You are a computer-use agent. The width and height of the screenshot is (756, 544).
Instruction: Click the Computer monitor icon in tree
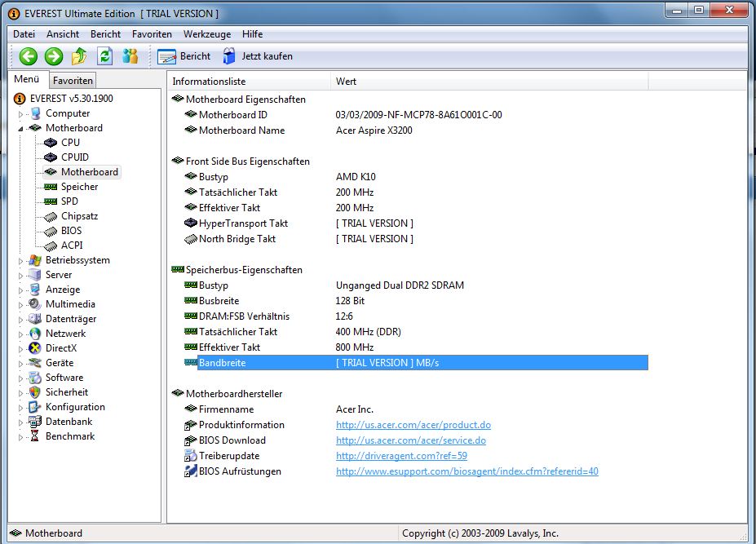(35, 113)
